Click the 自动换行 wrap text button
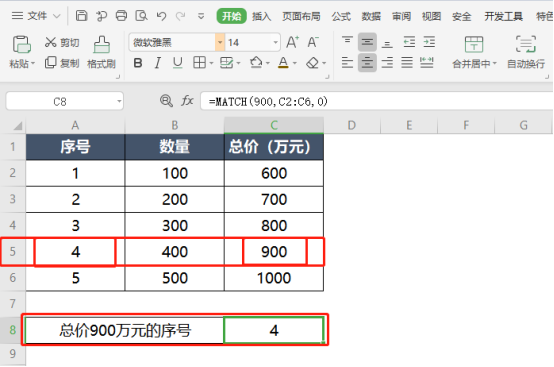554x367 pixels. (x=526, y=52)
